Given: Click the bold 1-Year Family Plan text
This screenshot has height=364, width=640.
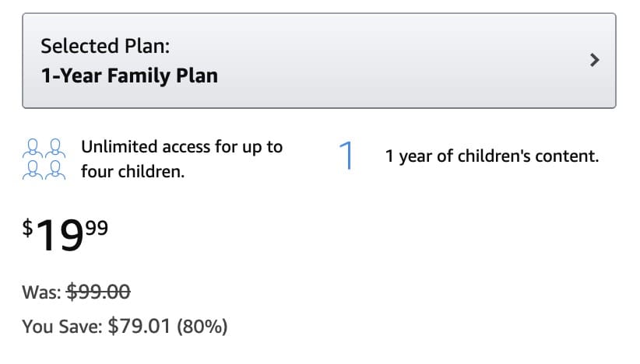Looking at the screenshot, I should point(129,75).
